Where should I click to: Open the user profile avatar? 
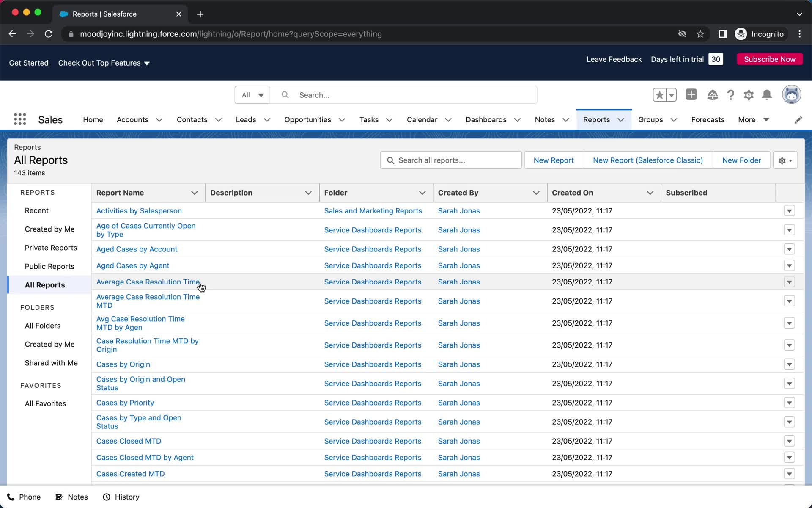(791, 94)
